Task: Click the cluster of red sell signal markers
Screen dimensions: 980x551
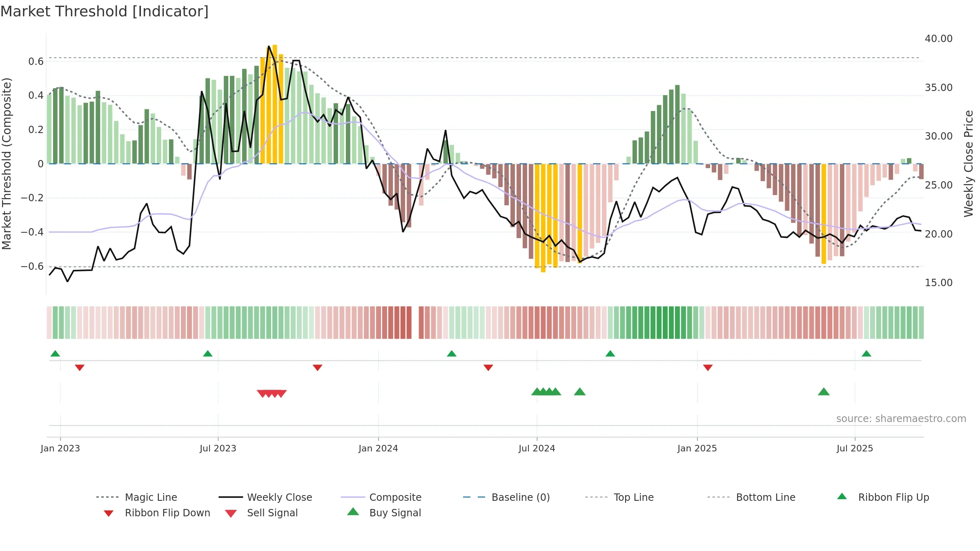Action: (272, 393)
